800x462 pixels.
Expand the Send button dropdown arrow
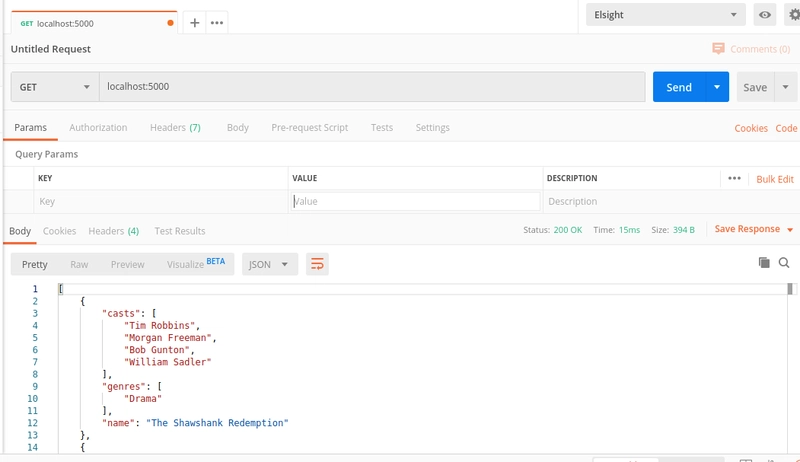click(717, 87)
